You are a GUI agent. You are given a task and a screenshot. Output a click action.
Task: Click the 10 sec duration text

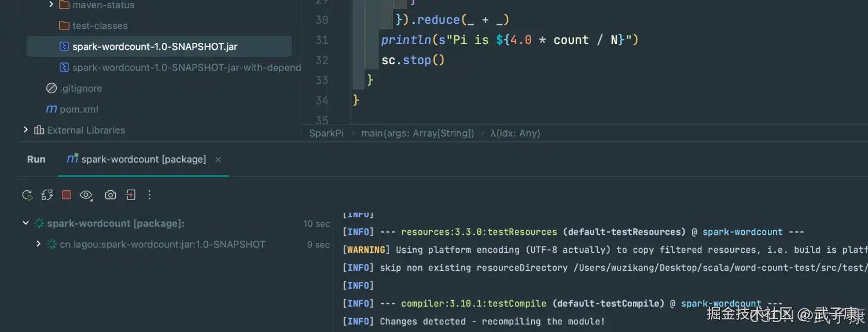tap(317, 223)
